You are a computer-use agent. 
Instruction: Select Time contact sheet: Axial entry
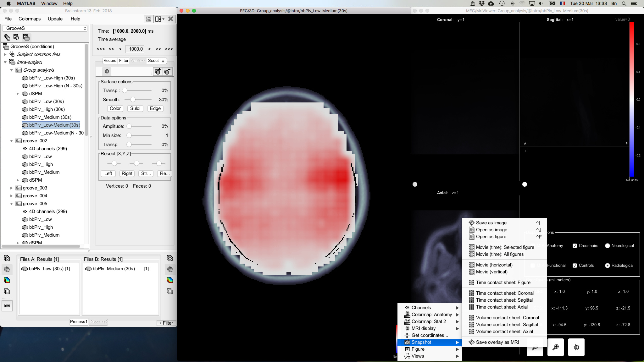click(x=504, y=307)
